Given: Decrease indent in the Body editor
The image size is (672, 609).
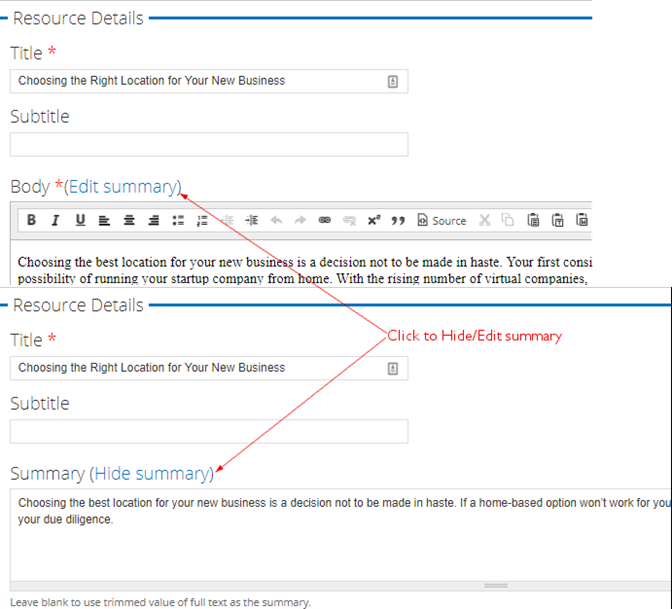Looking at the screenshot, I should [x=227, y=220].
